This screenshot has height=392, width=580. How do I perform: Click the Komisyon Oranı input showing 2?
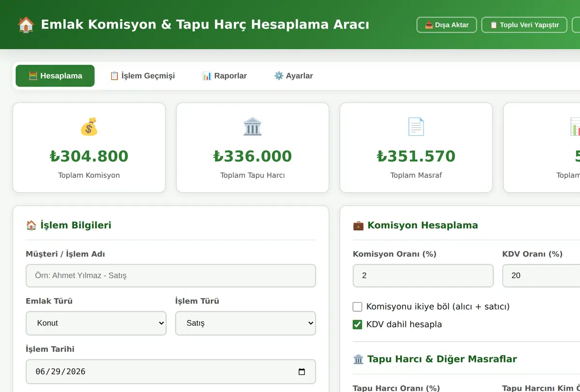pyautogui.click(x=423, y=276)
